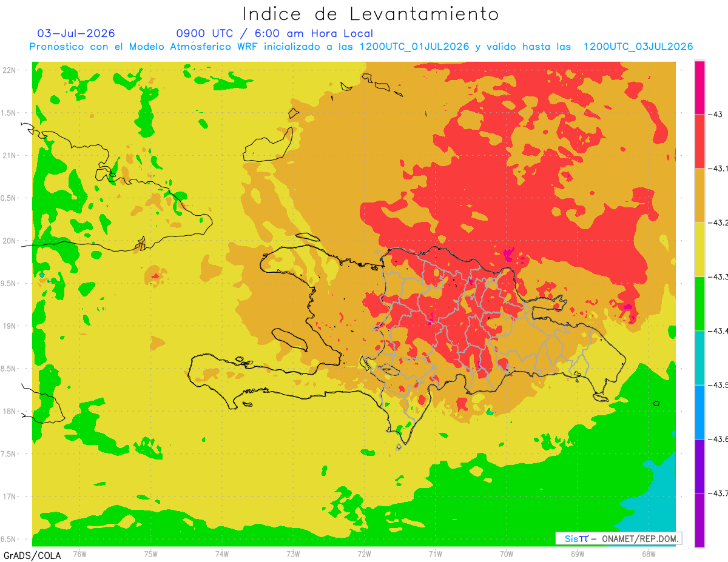728x562 pixels.
Task: Click the '18N' latitude label
Action: click(x=10, y=411)
